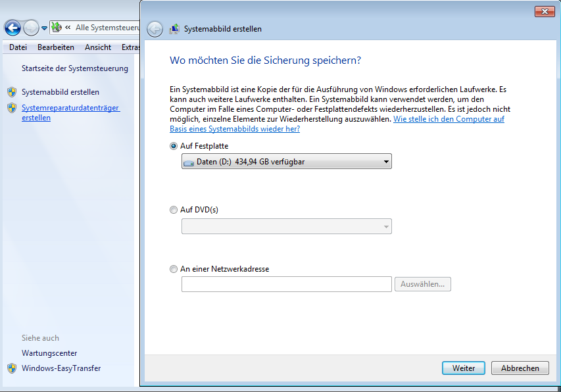Open Wartungscenter under Siehe auch
The height and width of the screenshot is (392, 561).
(x=49, y=353)
